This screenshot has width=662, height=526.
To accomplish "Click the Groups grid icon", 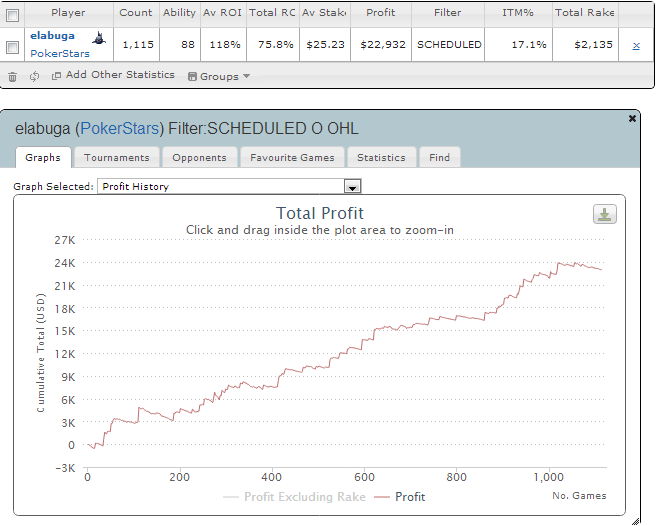I will 192,76.
